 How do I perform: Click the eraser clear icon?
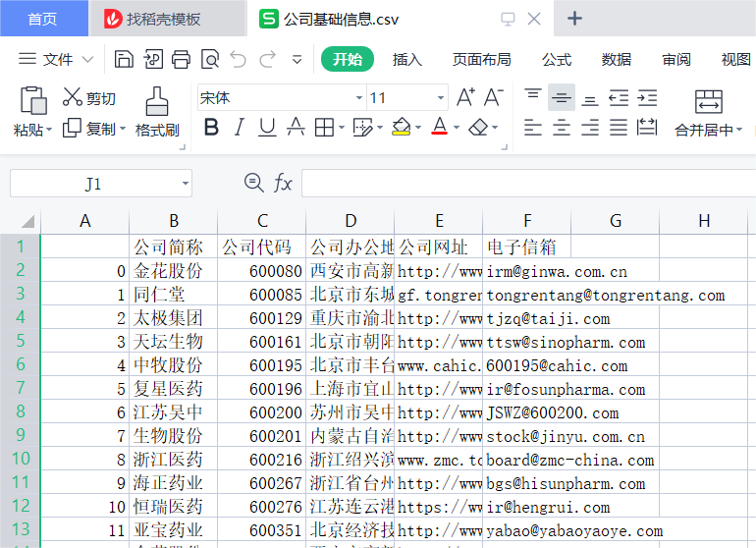click(478, 128)
